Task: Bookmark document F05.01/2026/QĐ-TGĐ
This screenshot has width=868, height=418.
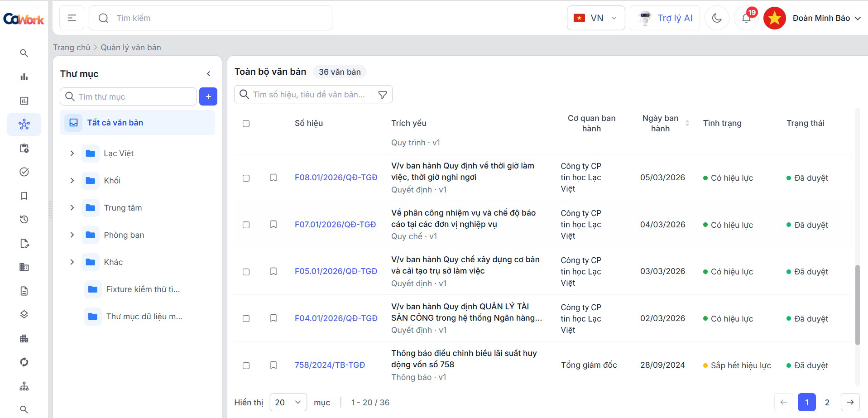Action: [273, 271]
